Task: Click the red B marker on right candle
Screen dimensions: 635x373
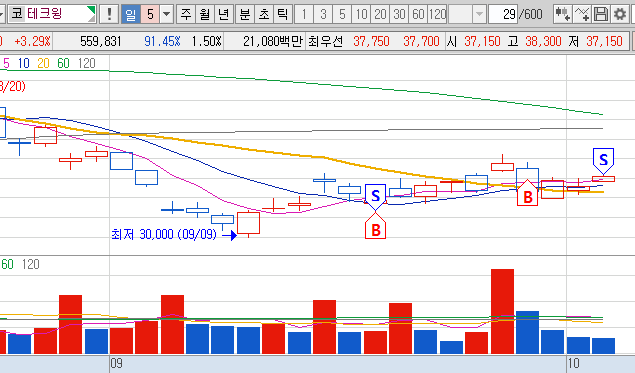Action: [528, 194]
